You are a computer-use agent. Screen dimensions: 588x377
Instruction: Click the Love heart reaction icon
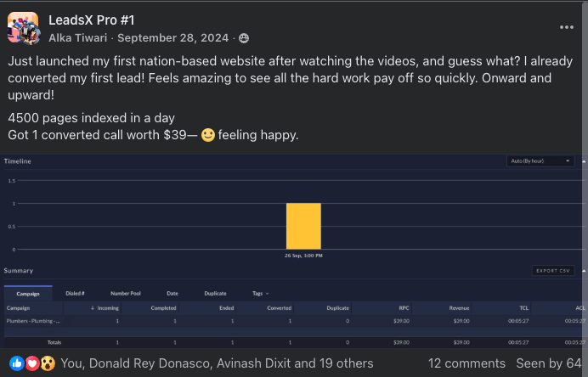32,363
